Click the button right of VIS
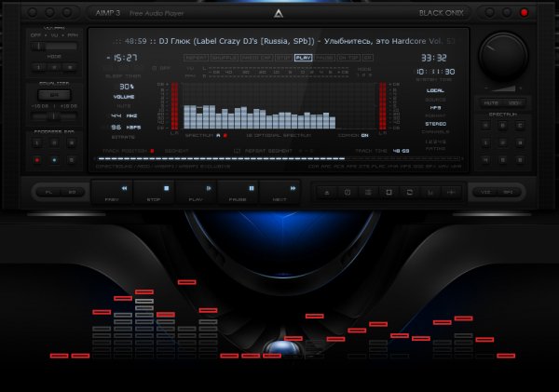Viewport: 559px width, 392px height. (x=508, y=192)
